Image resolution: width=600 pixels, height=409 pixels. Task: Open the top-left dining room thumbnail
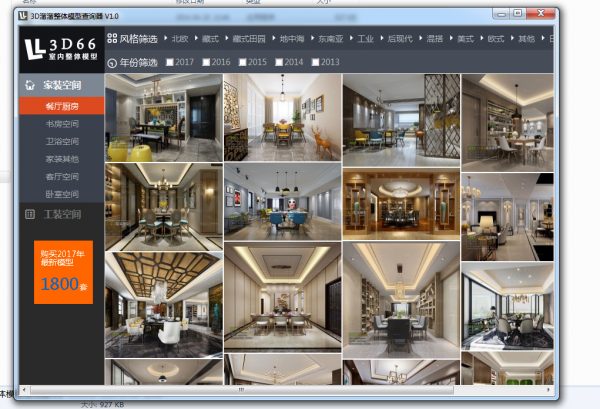pos(163,117)
